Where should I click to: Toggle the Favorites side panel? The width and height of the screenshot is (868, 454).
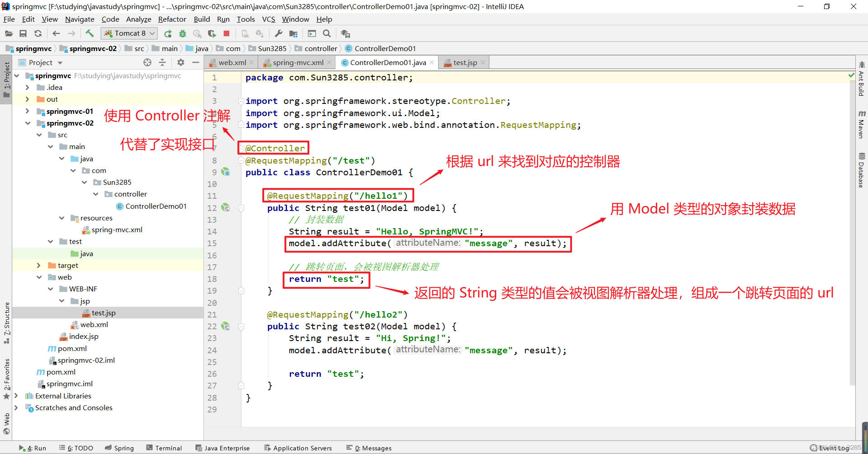(x=6, y=379)
